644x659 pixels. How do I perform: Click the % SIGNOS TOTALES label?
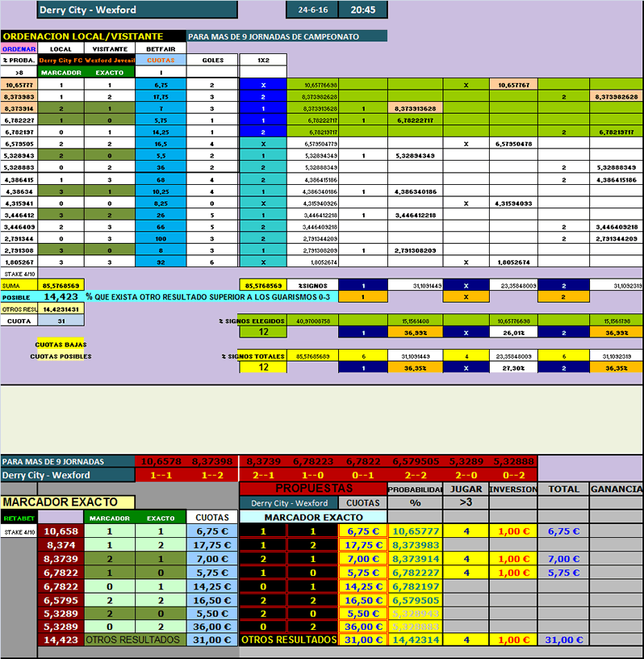(x=253, y=356)
